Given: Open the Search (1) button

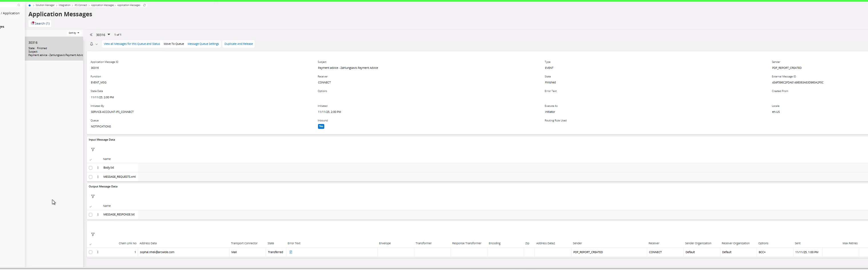Looking at the screenshot, I should pos(40,23).
